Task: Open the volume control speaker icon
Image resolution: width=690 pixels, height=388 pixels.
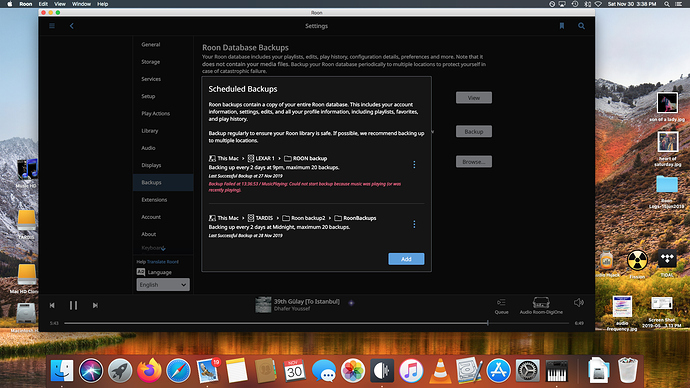Action: point(579,303)
